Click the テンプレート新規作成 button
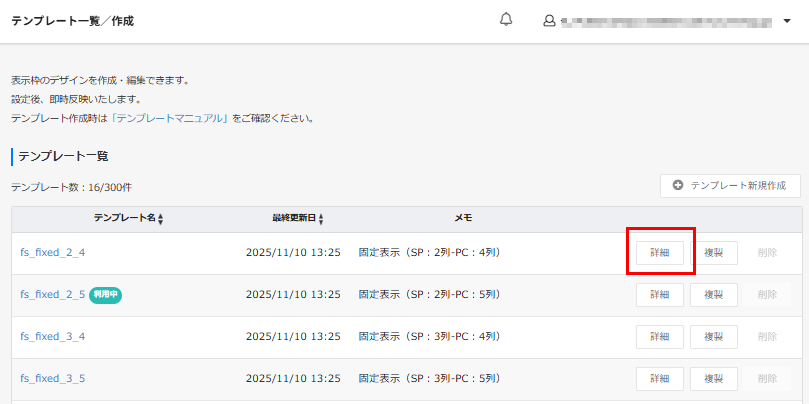Viewport: 809px width, 404px height. tap(730, 186)
